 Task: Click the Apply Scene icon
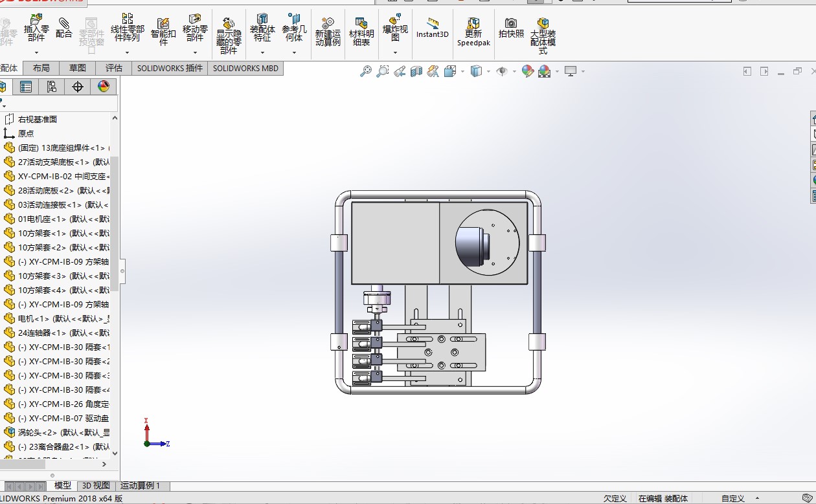click(544, 71)
